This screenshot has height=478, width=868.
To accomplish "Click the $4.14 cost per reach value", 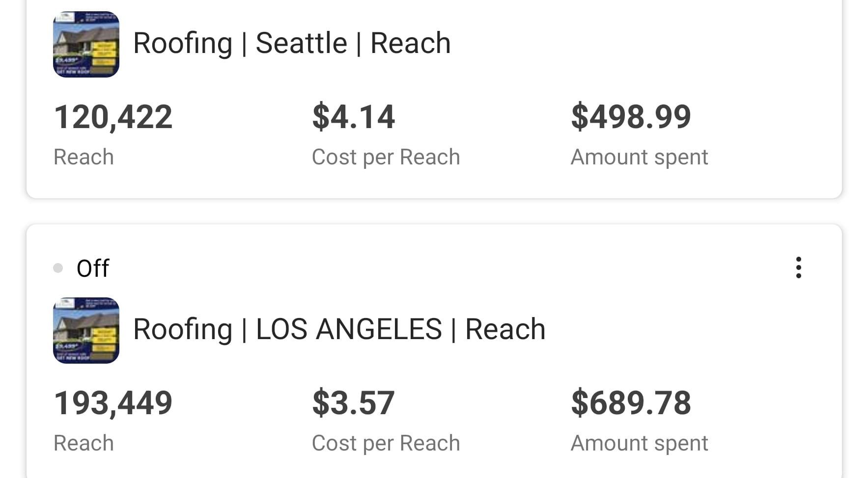I will coord(353,117).
